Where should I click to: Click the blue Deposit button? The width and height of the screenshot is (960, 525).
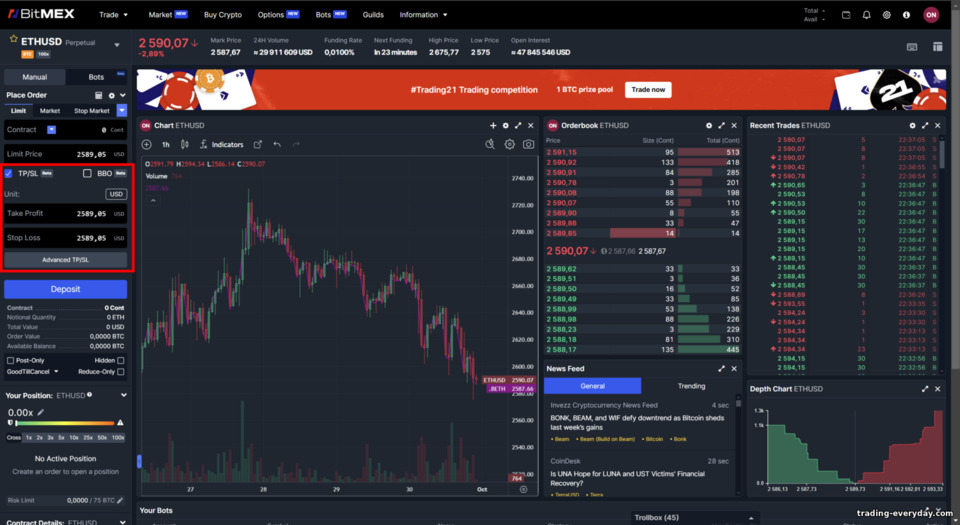(66, 289)
